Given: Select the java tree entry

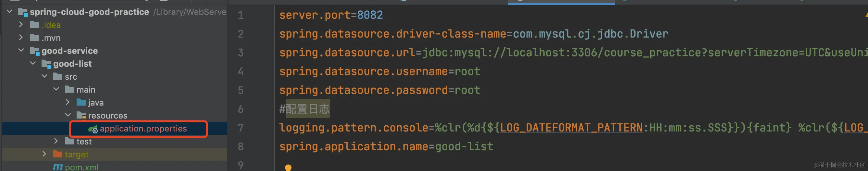Looking at the screenshot, I should coord(96,102).
